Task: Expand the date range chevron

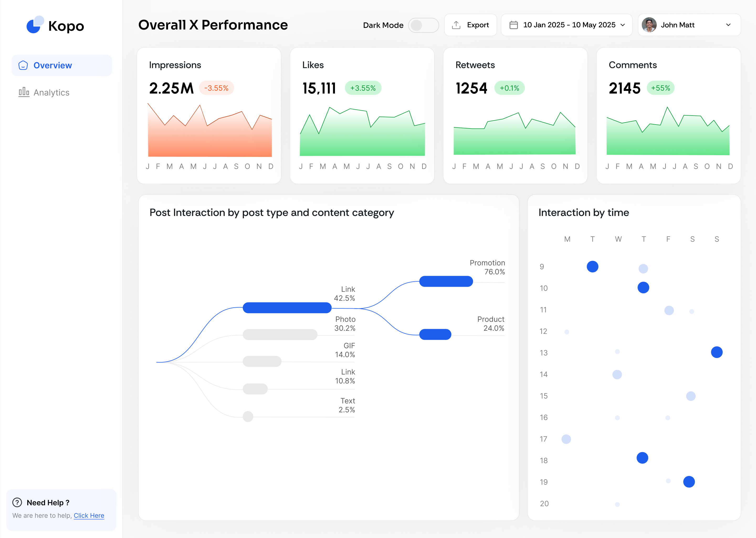Action: coord(623,25)
